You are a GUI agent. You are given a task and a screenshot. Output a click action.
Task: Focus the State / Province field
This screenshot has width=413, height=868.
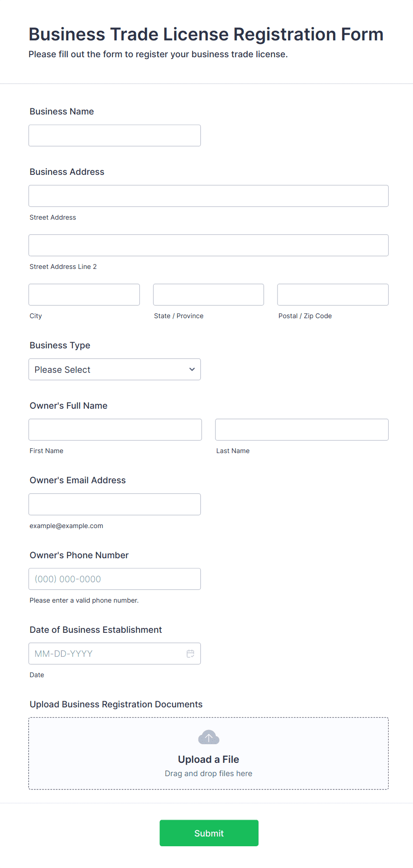click(208, 295)
